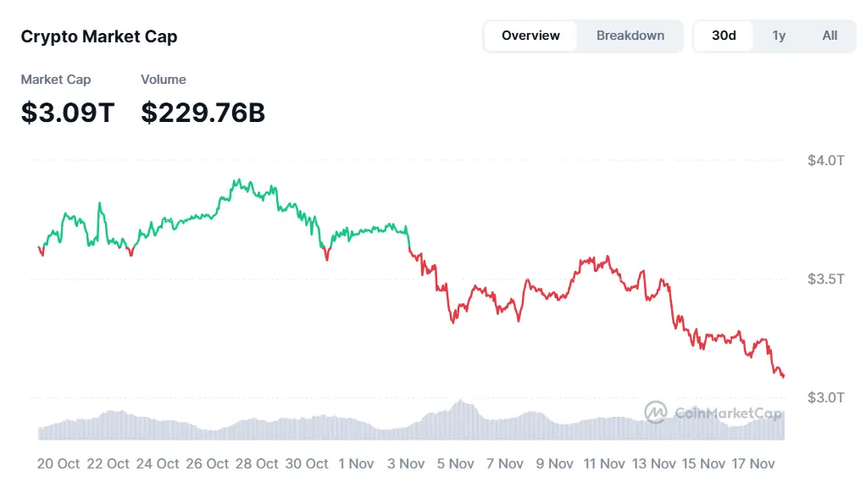Select the Overview tab

tap(530, 36)
